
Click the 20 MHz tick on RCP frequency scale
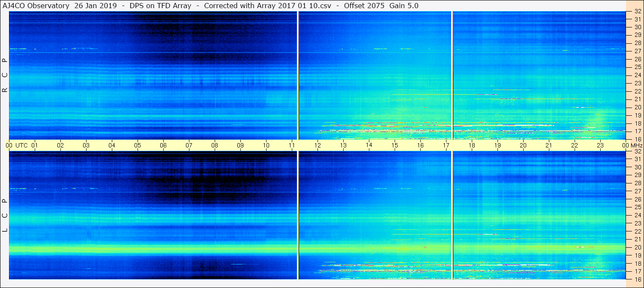638,107
